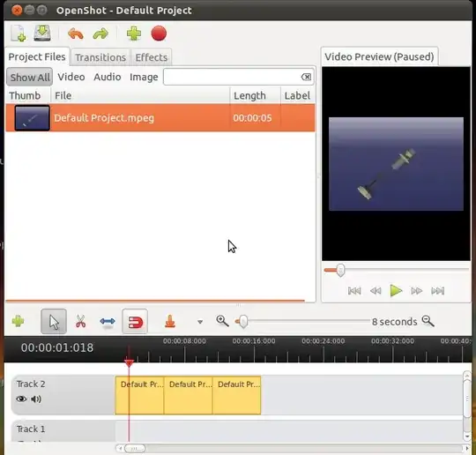Mute Track 2 with speaker icon

(x=36, y=399)
